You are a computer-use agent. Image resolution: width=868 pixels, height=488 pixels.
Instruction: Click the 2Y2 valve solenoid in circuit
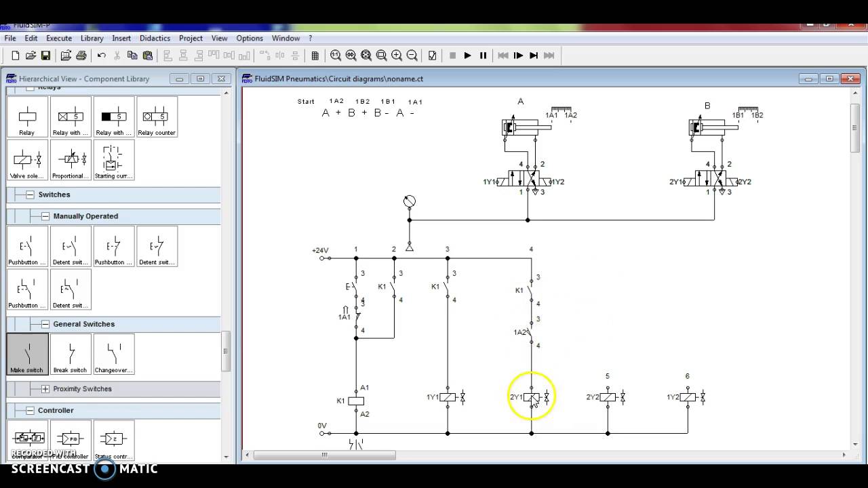click(608, 397)
